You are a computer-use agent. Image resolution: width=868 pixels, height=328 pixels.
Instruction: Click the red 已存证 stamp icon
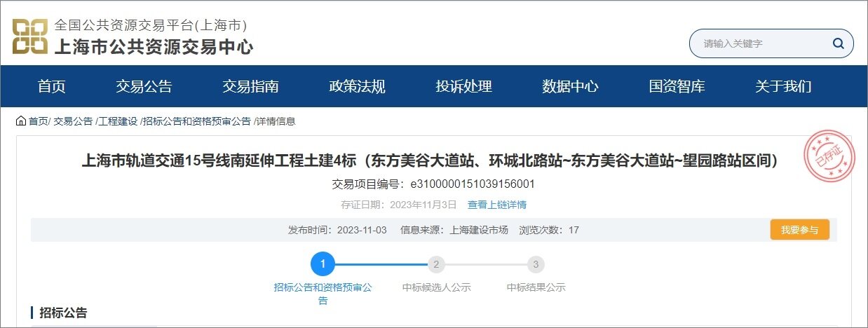point(827,155)
